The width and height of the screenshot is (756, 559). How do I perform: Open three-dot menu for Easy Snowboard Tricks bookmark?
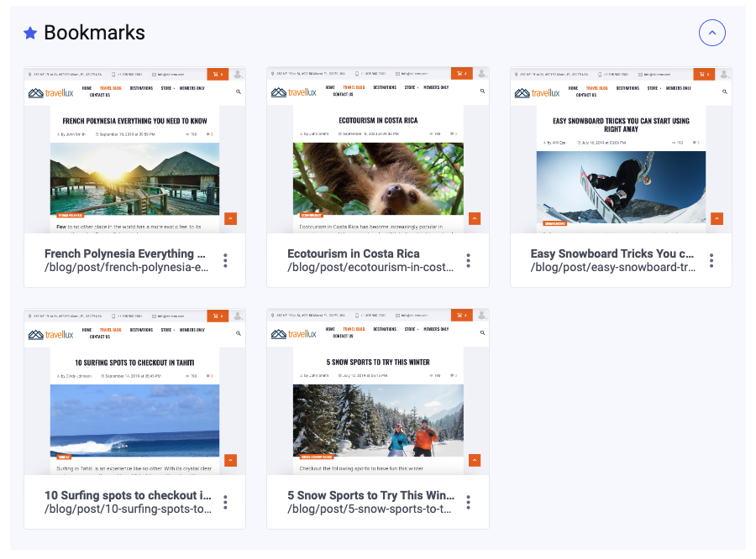pyautogui.click(x=711, y=260)
